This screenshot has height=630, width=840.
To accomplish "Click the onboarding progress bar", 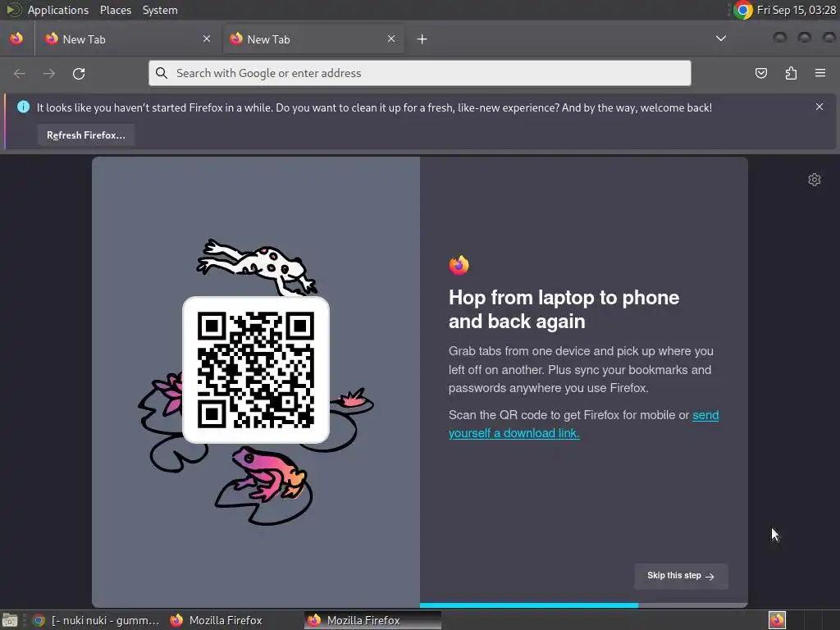I will point(583,605).
